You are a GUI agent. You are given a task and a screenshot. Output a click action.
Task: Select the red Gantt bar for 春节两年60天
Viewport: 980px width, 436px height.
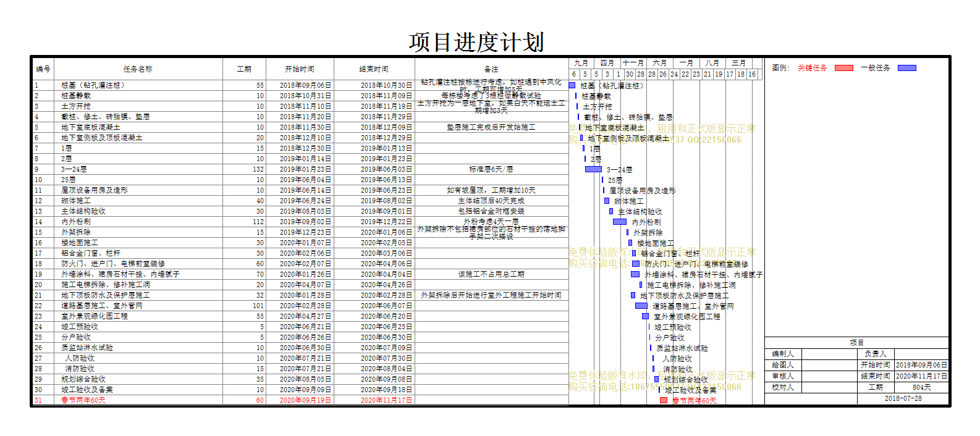pos(664,400)
